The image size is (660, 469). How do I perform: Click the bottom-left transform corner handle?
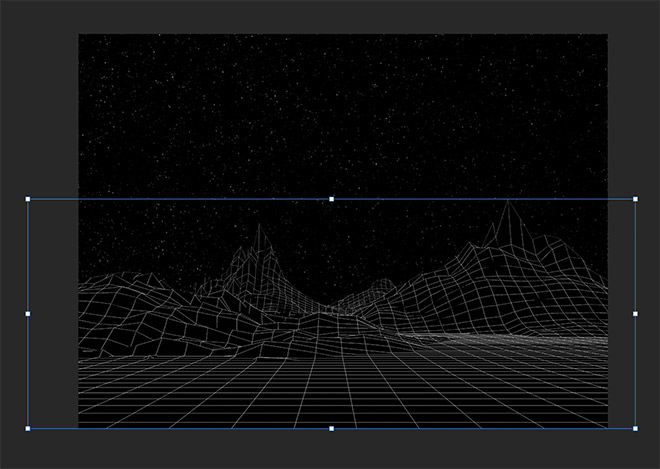pos(28,428)
